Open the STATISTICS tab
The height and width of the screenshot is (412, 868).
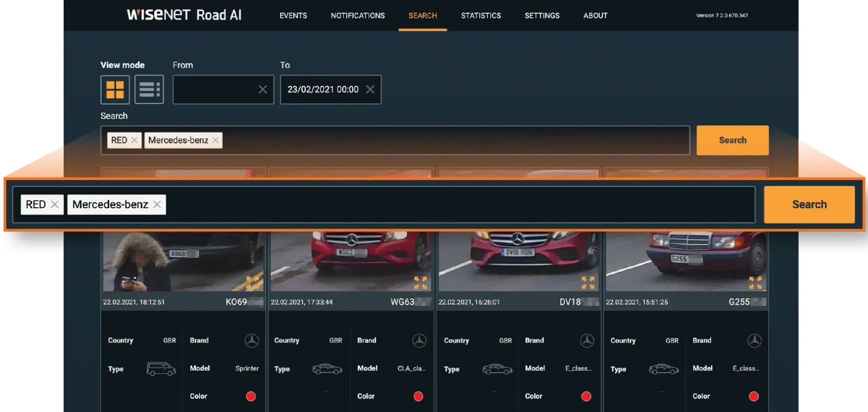[481, 15]
